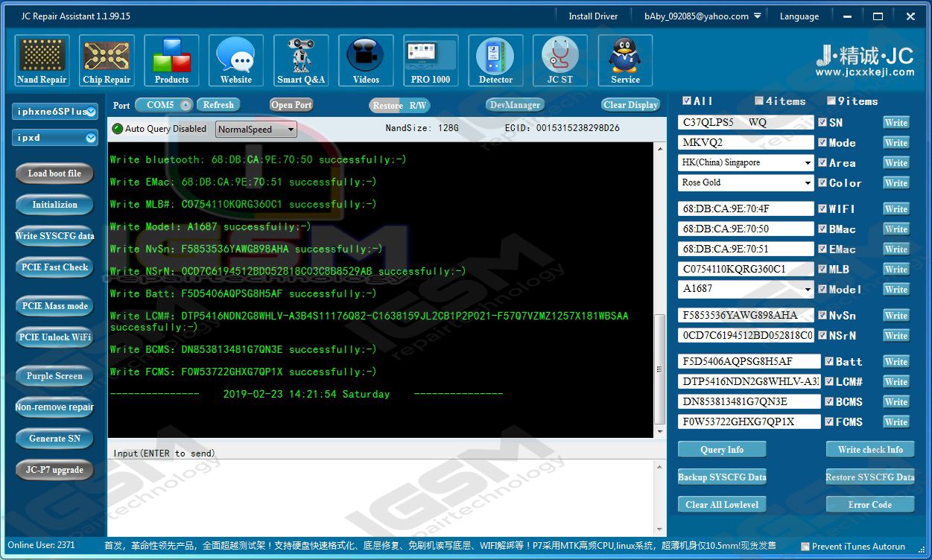Click Write button for SN row
The image size is (932, 560).
(x=896, y=123)
